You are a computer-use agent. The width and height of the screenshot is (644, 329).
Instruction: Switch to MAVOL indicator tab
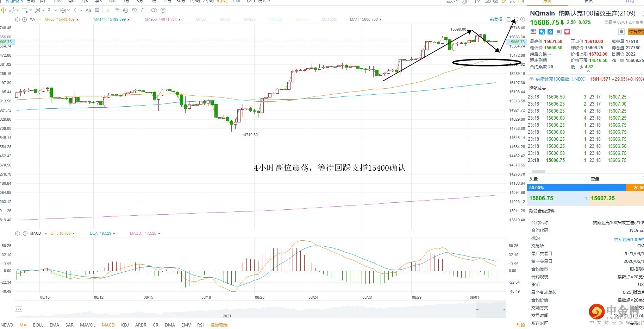click(88, 325)
